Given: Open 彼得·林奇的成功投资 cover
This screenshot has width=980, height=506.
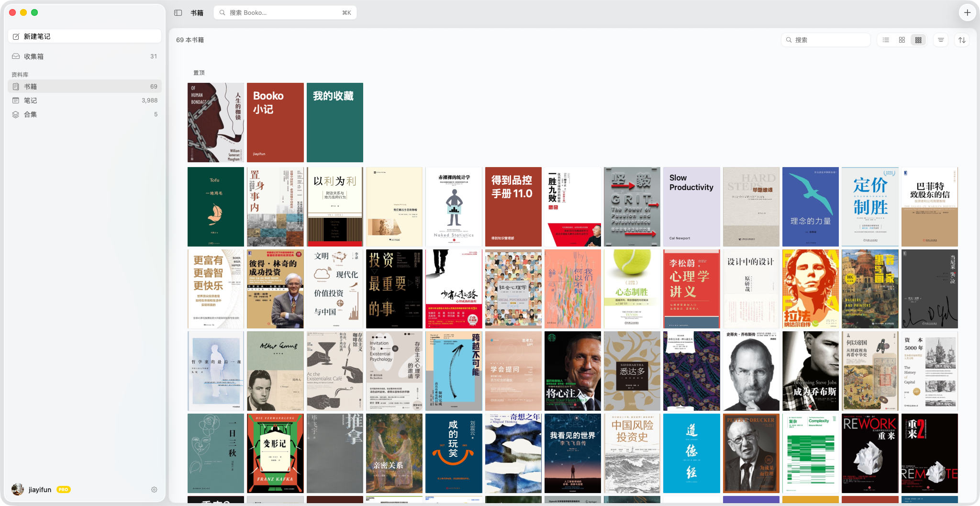Looking at the screenshot, I should 275,289.
